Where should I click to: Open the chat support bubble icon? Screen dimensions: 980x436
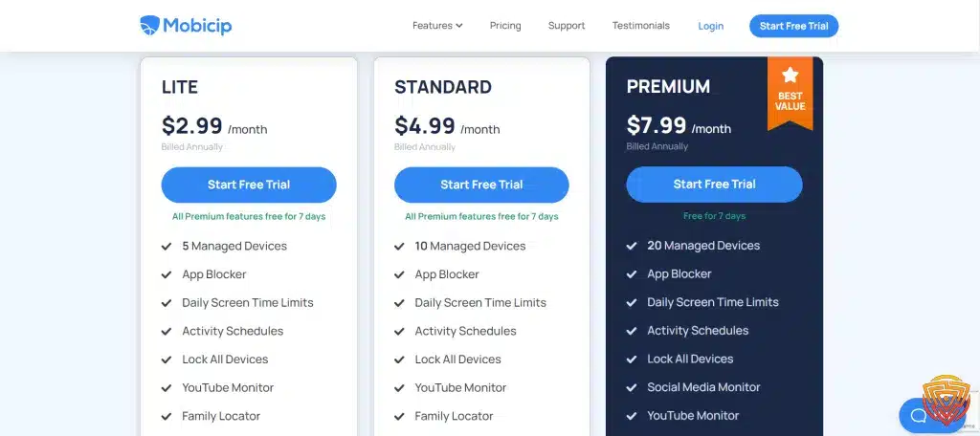[919, 415]
